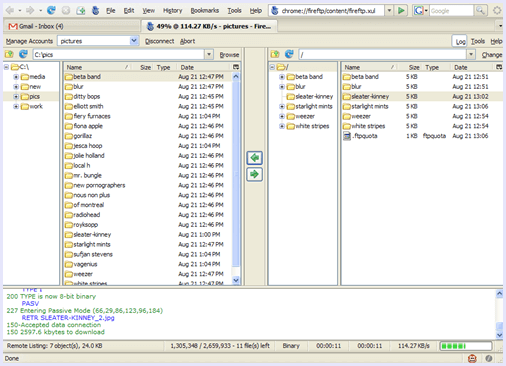The height and width of the screenshot is (366, 506).
Task: Expand the media folder in the local tree
Action: (x=16, y=77)
